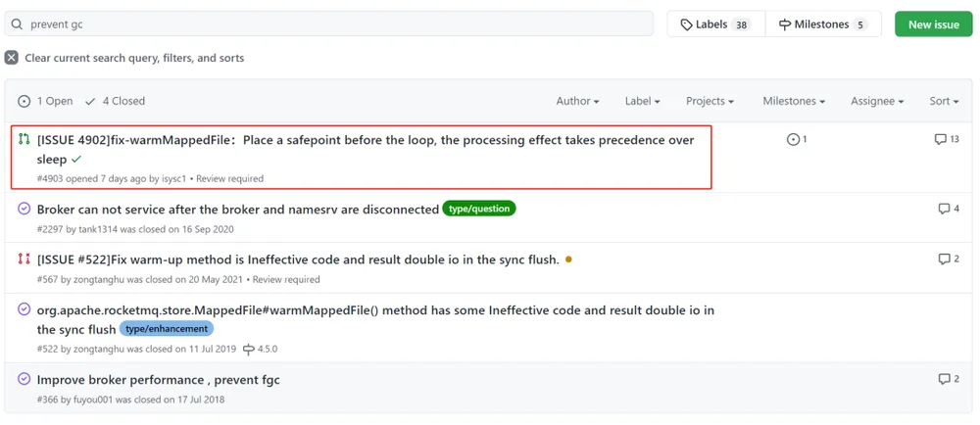Open the 13 comments icon on PR #4903
This screenshot has height=425, width=980.
click(x=947, y=139)
